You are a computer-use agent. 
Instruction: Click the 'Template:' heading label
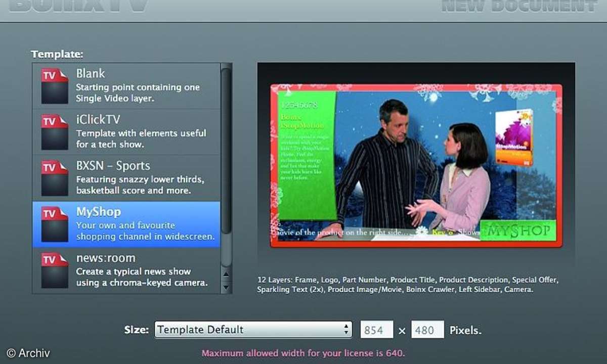pos(57,54)
